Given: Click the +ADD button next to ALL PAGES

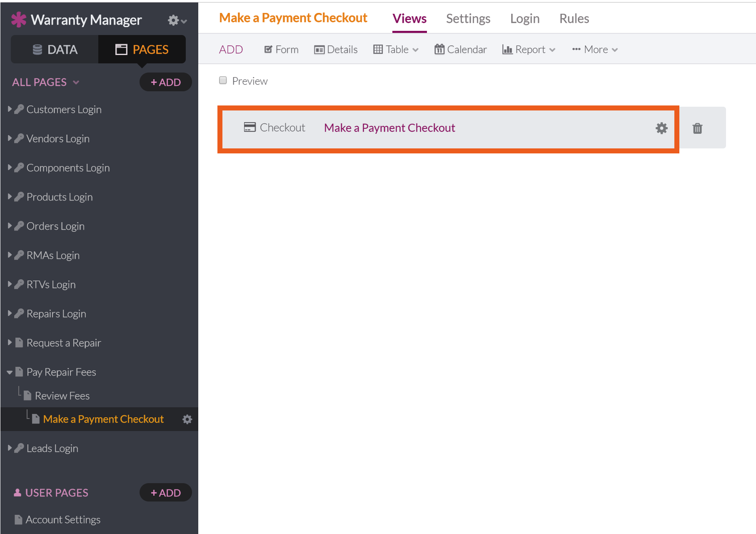Looking at the screenshot, I should pyautogui.click(x=166, y=82).
